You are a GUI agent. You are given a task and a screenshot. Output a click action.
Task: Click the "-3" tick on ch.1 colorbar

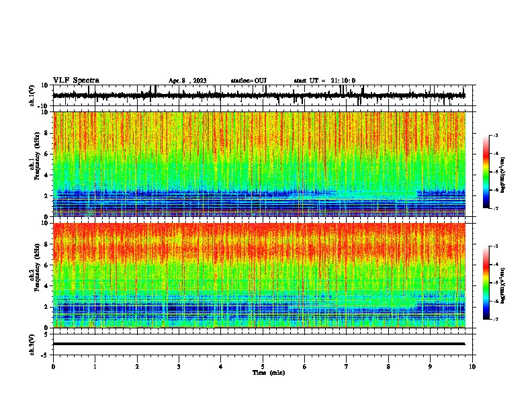pyautogui.click(x=495, y=136)
